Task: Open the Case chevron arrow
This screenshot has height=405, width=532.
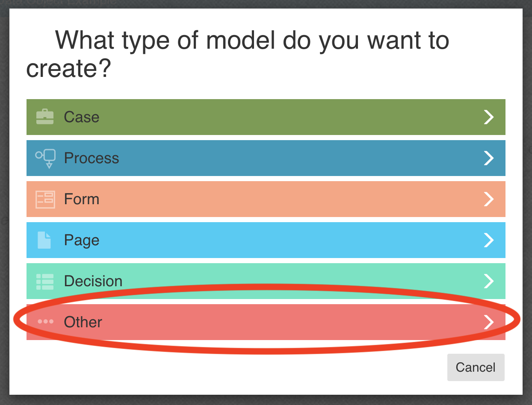Action: point(488,117)
